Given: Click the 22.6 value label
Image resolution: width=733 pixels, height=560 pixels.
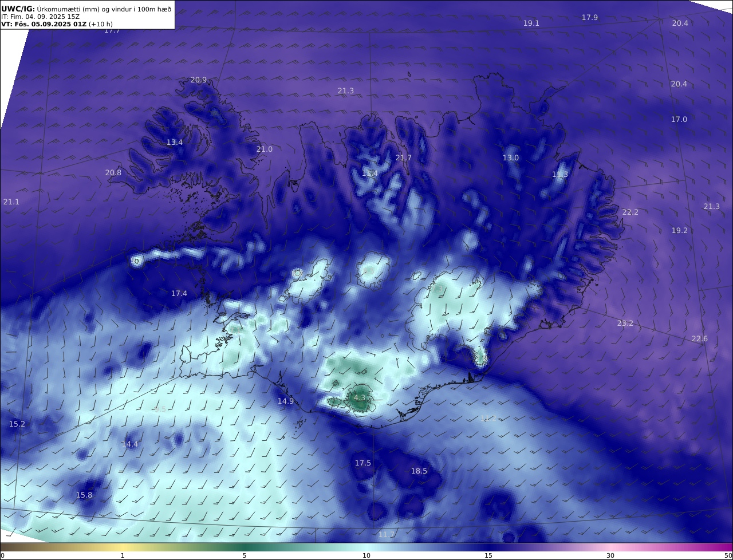Looking at the screenshot, I should pyautogui.click(x=700, y=339).
